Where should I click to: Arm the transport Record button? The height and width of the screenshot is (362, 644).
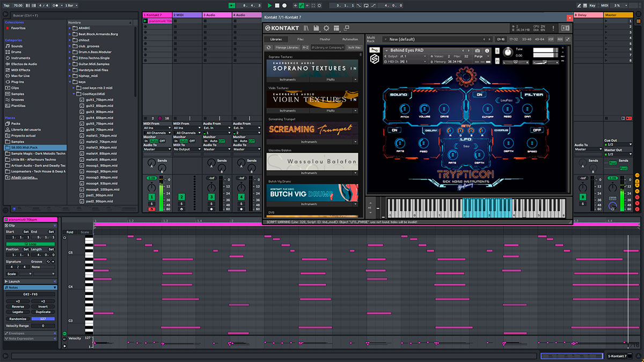(284, 5)
